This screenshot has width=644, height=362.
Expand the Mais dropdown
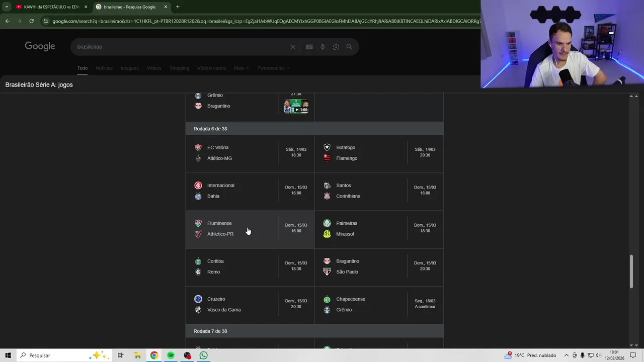click(x=241, y=68)
